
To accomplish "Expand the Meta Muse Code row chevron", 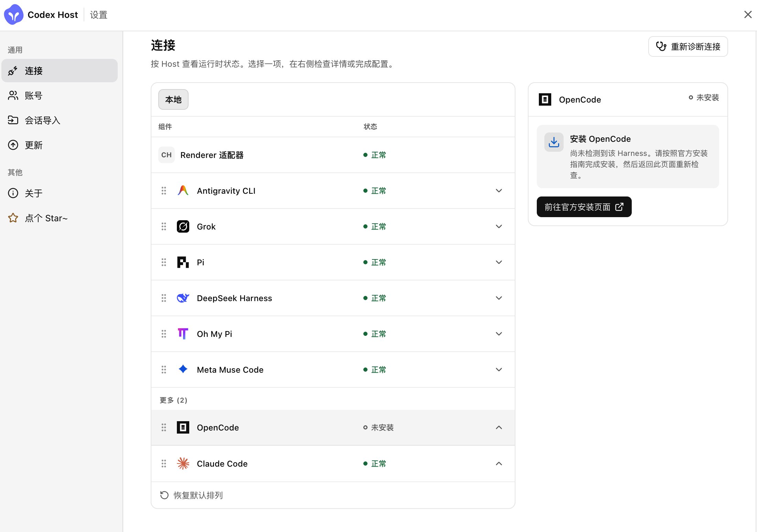I will click(499, 370).
